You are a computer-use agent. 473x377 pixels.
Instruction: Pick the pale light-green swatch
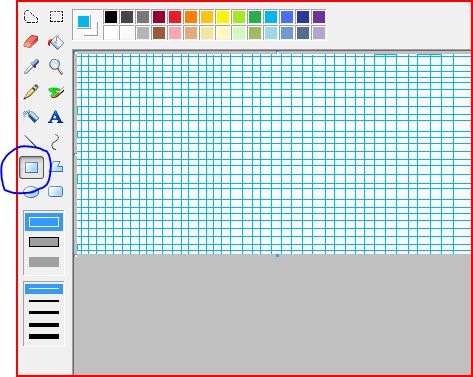tap(239, 33)
